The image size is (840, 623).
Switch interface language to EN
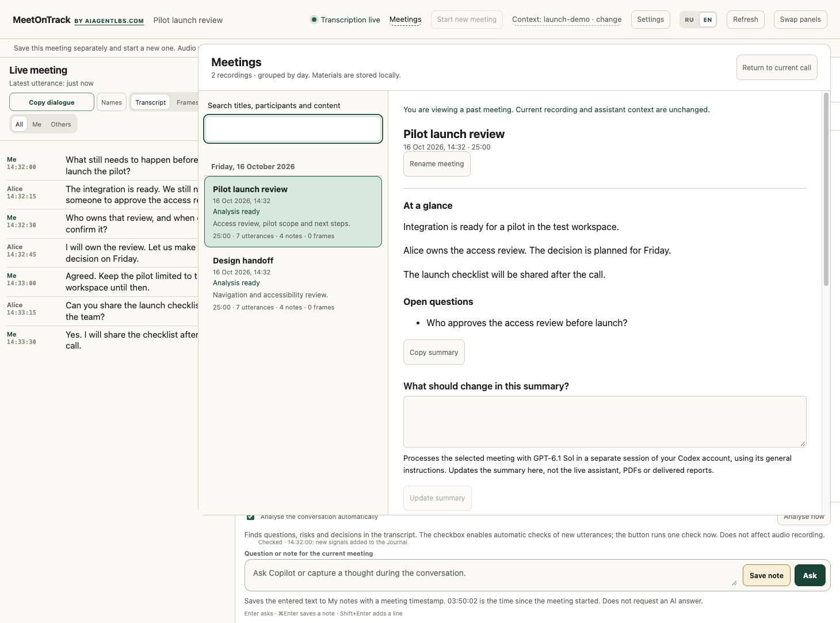(x=708, y=20)
